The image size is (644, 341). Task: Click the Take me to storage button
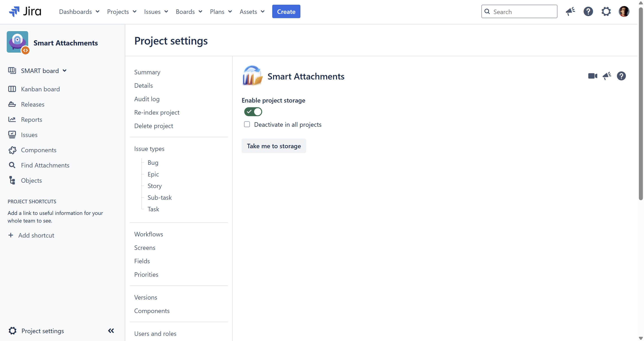point(274,146)
